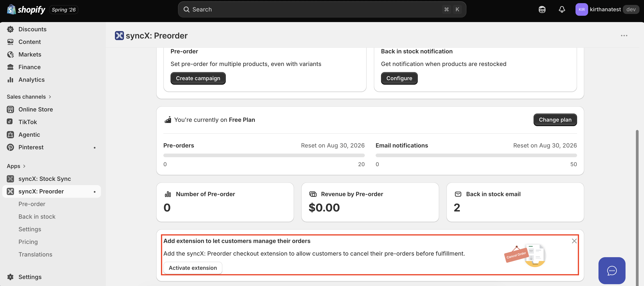
Task: Open the kirthanatest account menu
Action: (x=607, y=9)
